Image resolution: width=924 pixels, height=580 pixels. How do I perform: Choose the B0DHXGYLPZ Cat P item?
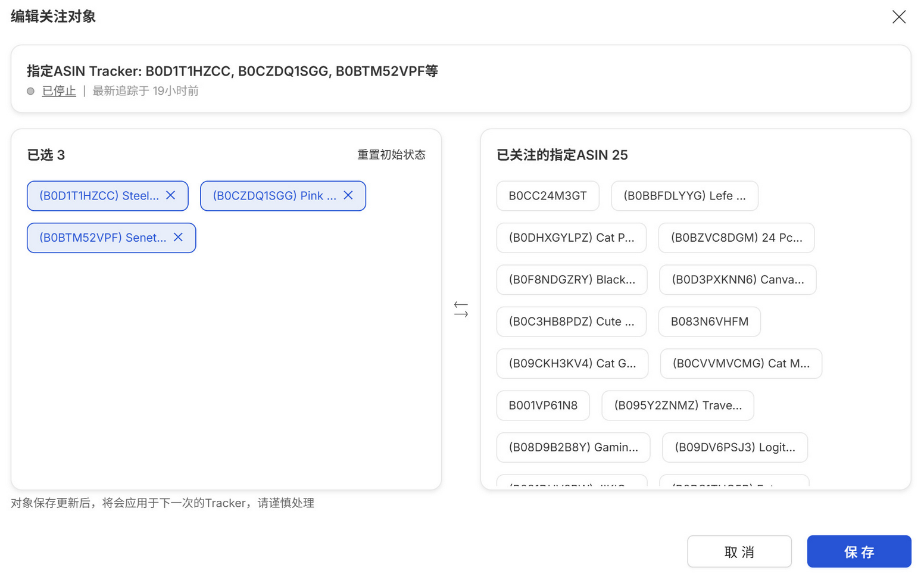point(571,238)
